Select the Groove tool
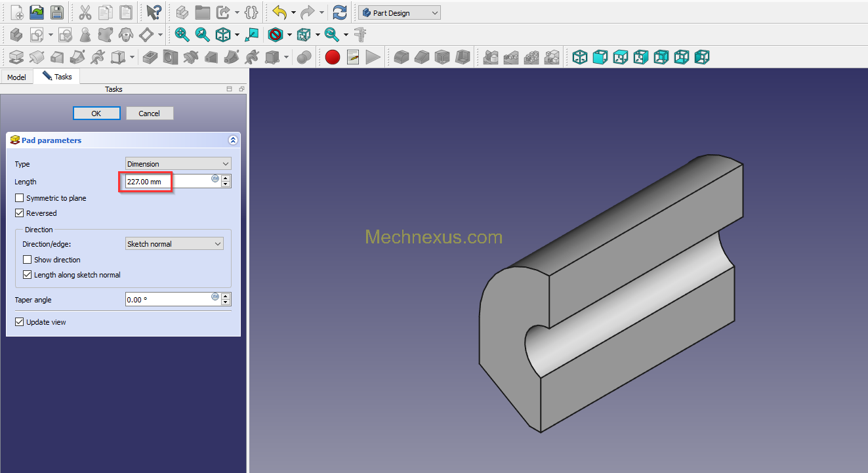The image size is (868, 473). (191, 57)
